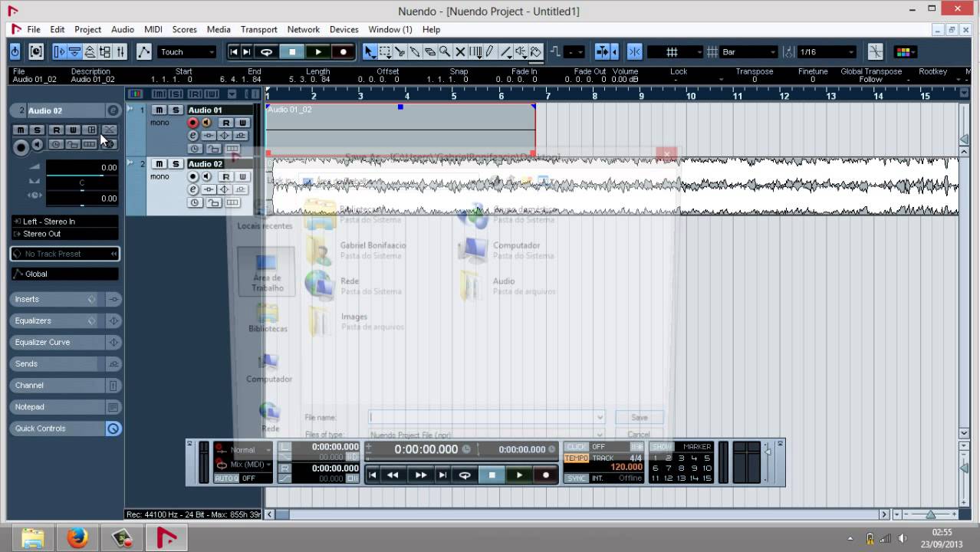This screenshot has width=980, height=552.
Task: Open the color selector dropdown in toolbar
Action: coord(906,52)
